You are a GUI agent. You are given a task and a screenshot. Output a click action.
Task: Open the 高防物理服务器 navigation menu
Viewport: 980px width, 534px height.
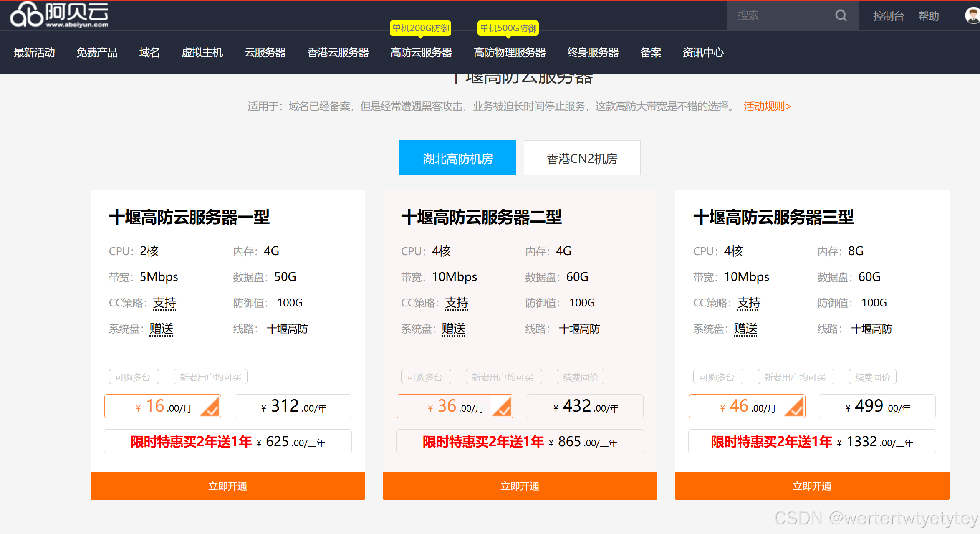pos(510,53)
